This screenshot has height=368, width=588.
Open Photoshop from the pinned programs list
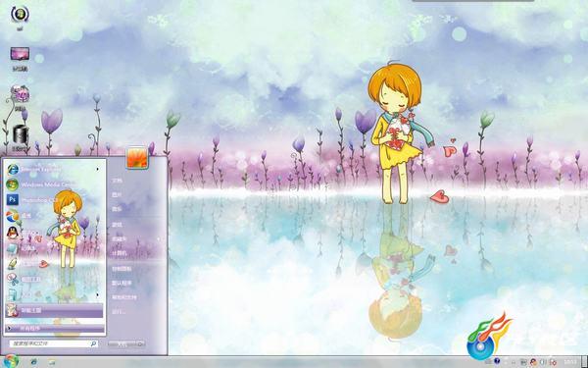coord(54,200)
